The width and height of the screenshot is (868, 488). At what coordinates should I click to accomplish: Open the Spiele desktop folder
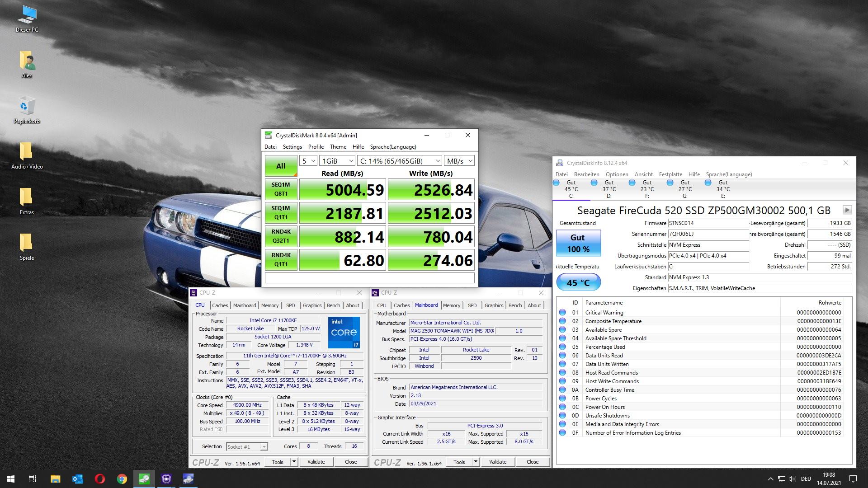27,247
